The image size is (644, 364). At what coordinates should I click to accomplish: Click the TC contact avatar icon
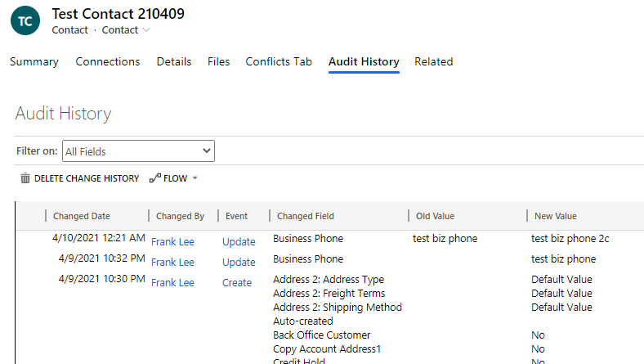[25, 21]
